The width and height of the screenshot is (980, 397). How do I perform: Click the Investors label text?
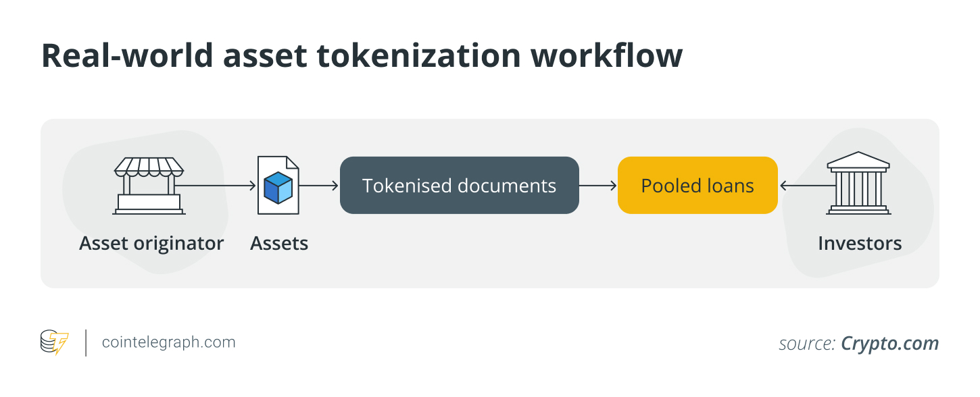(860, 243)
